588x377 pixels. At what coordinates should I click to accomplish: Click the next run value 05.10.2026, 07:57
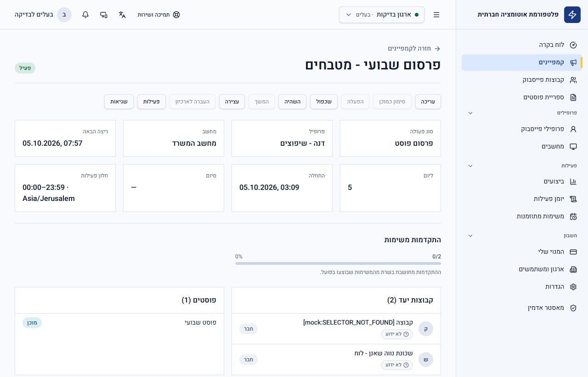[x=52, y=143]
